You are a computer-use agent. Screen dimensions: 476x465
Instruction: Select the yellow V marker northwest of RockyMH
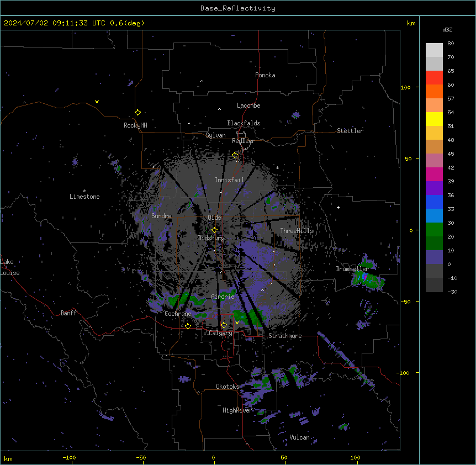click(x=97, y=102)
